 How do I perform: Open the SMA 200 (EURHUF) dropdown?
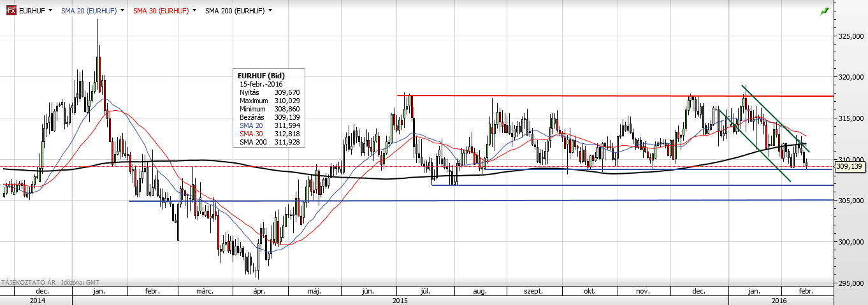point(270,11)
